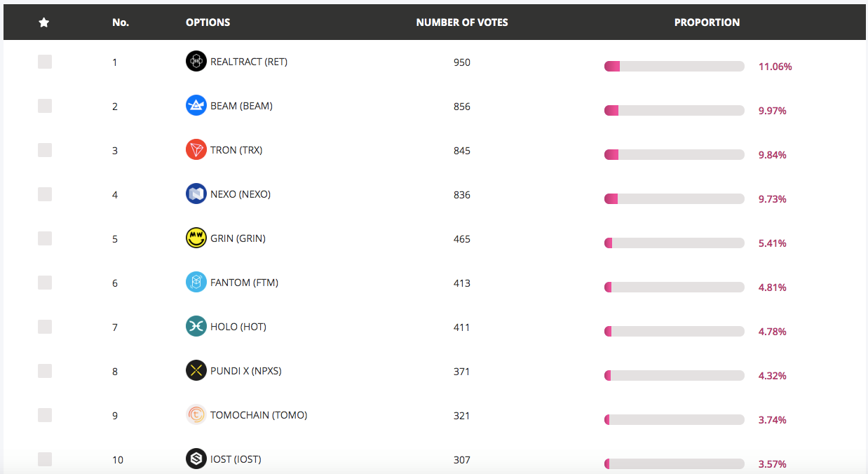Mark the HOLO row checkbox

click(45, 327)
